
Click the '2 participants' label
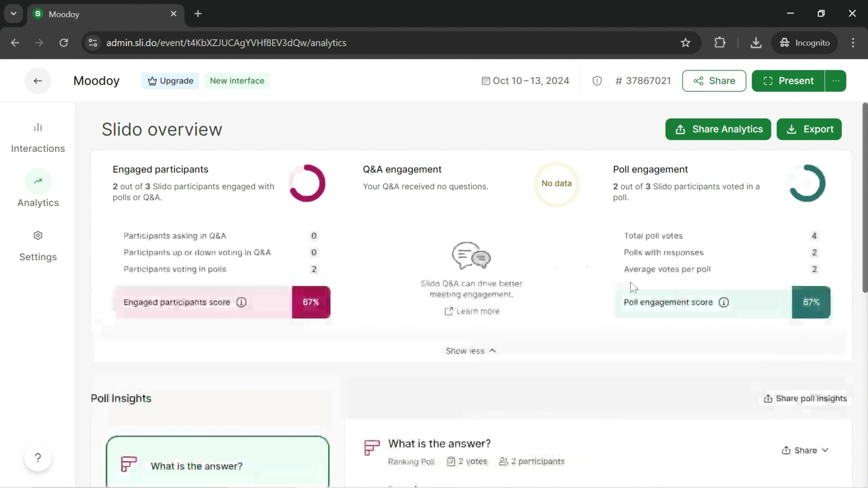click(x=532, y=461)
